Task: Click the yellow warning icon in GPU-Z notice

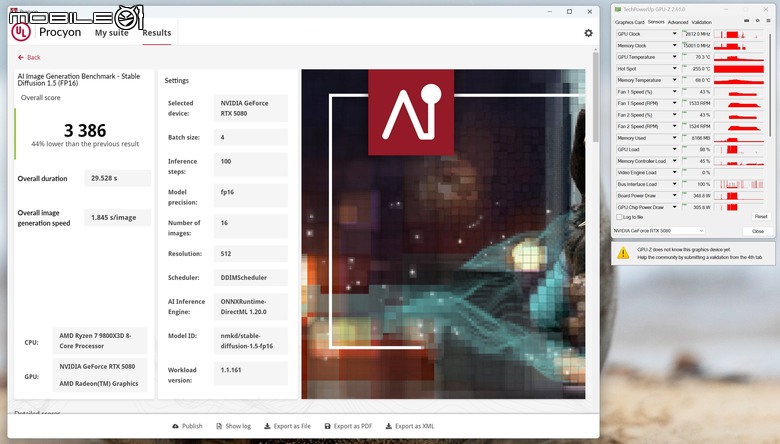Action: (x=623, y=253)
